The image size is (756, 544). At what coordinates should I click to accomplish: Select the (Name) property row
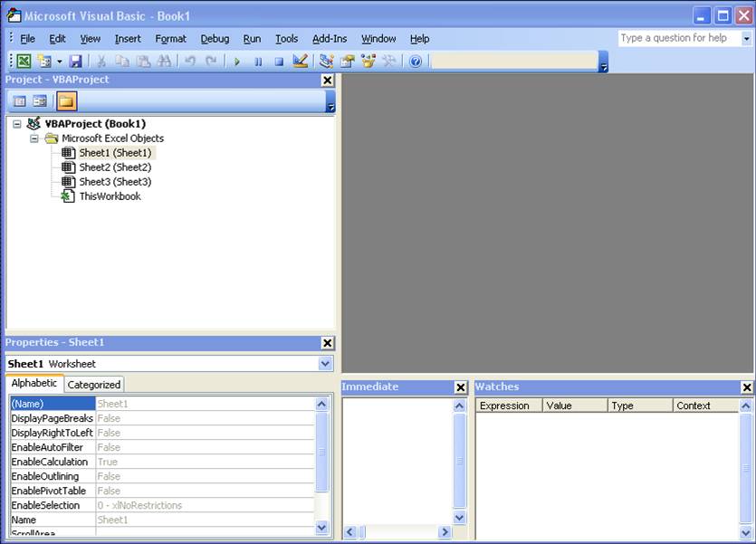[x=162, y=404]
